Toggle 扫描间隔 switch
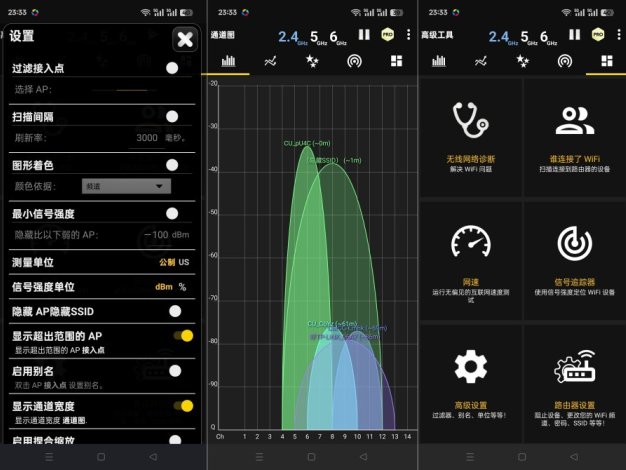This screenshot has width=626, height=470. click(172, 117)
